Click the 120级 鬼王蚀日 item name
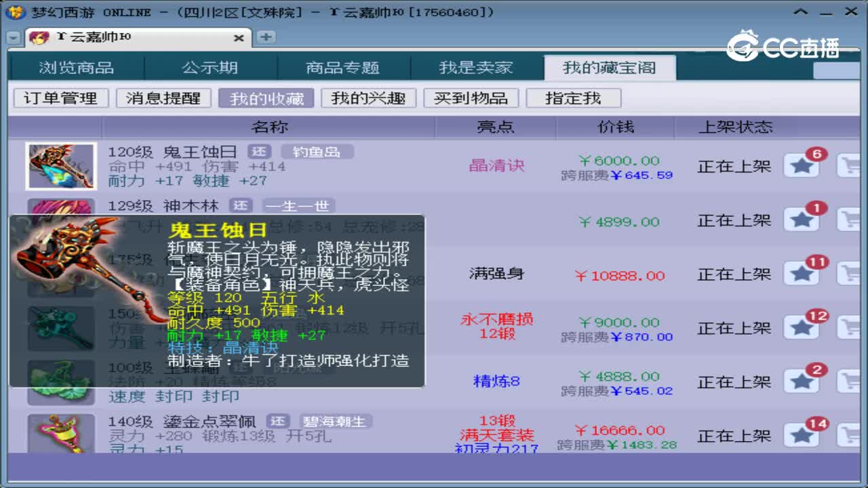 tap(172, 152)
